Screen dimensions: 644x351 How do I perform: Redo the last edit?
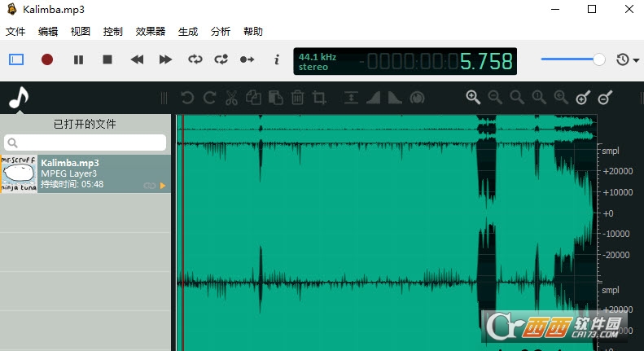[209, 98]
